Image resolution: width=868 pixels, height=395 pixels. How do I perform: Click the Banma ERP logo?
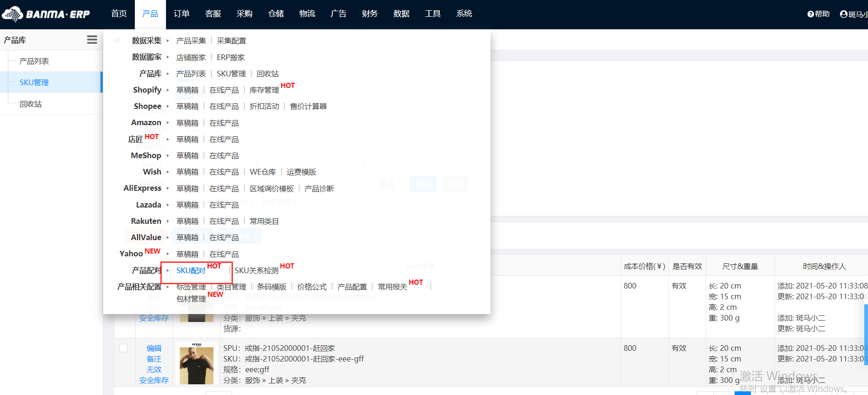pos(46,14)
